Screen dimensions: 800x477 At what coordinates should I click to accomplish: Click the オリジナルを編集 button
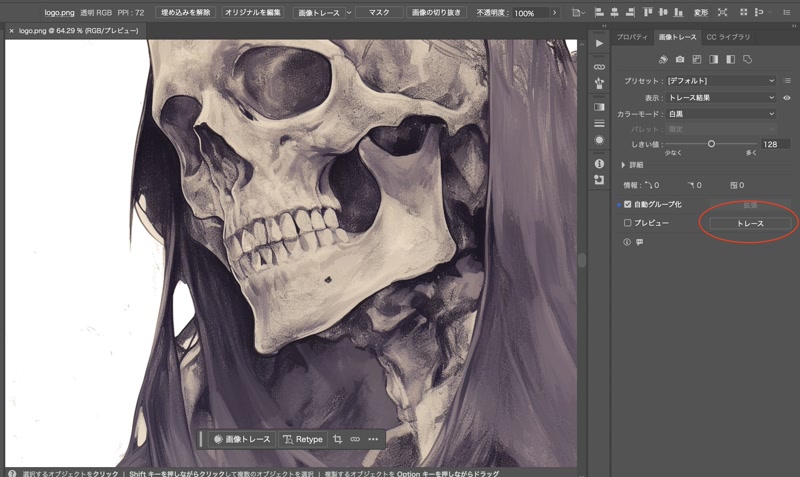253,12
